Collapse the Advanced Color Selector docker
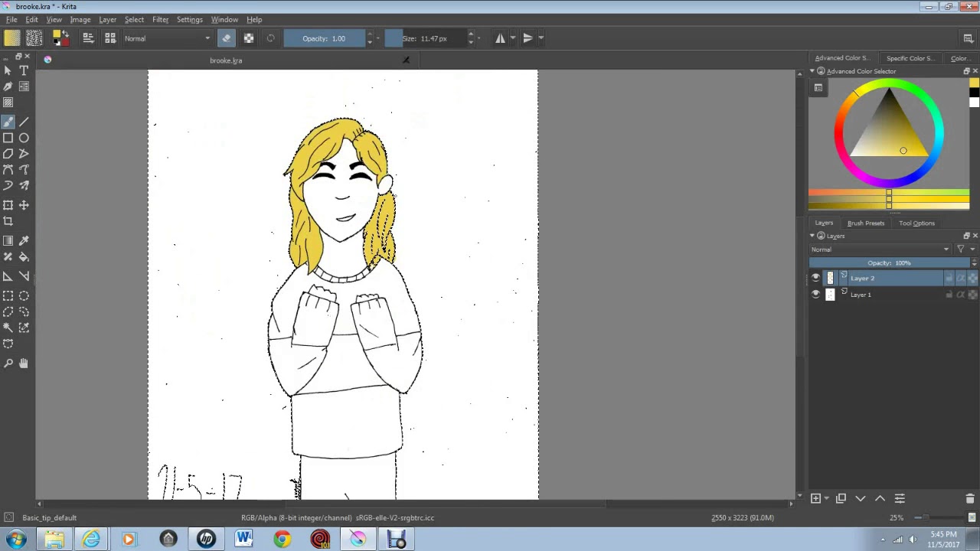This screenshot has height=551, width=980. (x=812, y=71)
